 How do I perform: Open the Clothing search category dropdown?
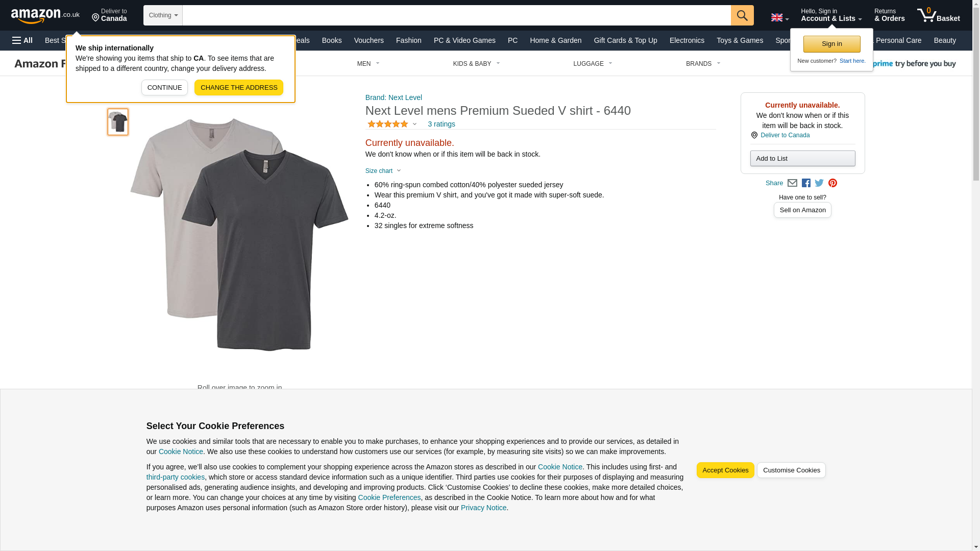coord(163,15)
